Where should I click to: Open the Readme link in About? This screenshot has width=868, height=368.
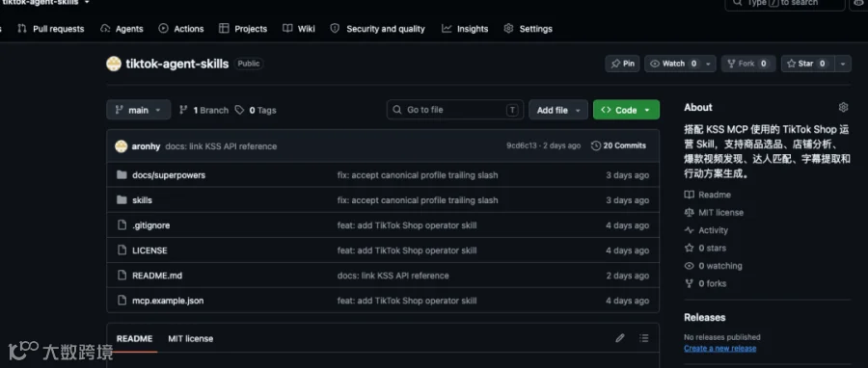coord(708,195)
